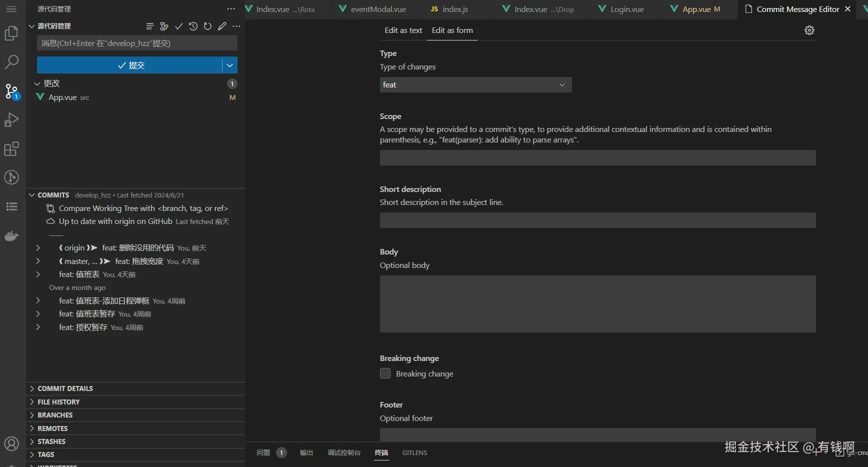Open the index.js editor tab

(449, 9)
